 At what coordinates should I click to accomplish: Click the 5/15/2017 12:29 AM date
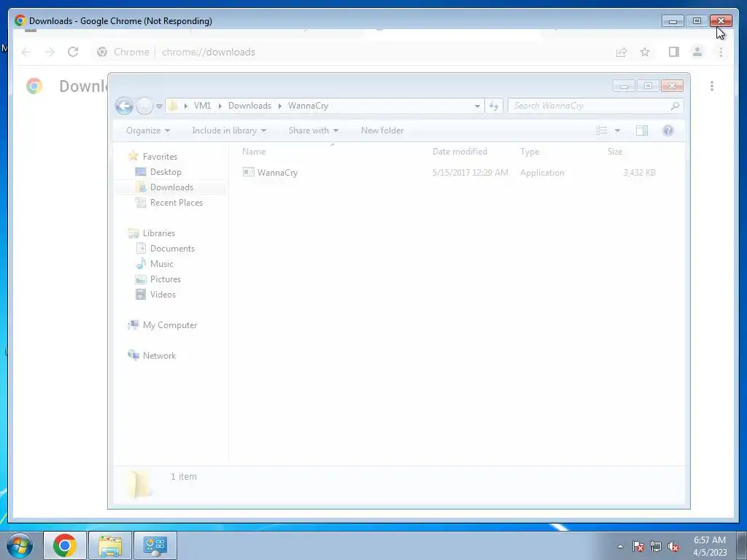(x=471, y=172)
